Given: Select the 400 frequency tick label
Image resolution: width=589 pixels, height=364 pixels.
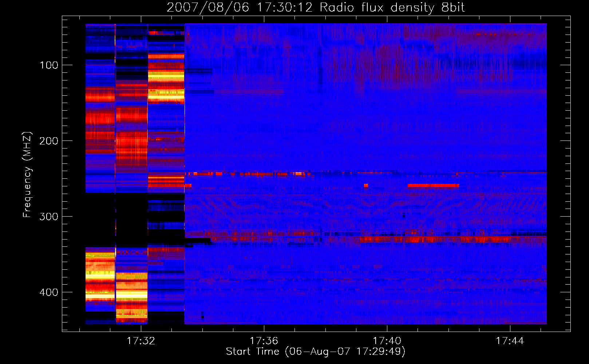Looking at the screenshot, I should [49, 292].
